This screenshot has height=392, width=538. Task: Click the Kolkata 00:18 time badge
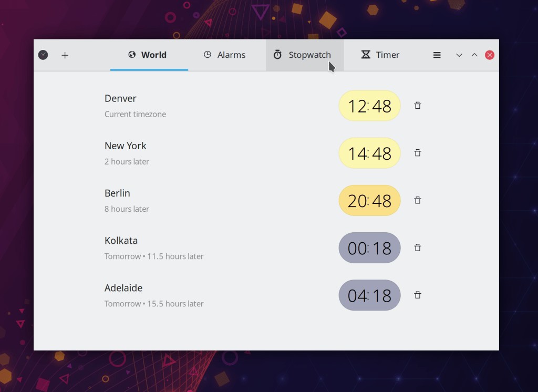[369, 248]
